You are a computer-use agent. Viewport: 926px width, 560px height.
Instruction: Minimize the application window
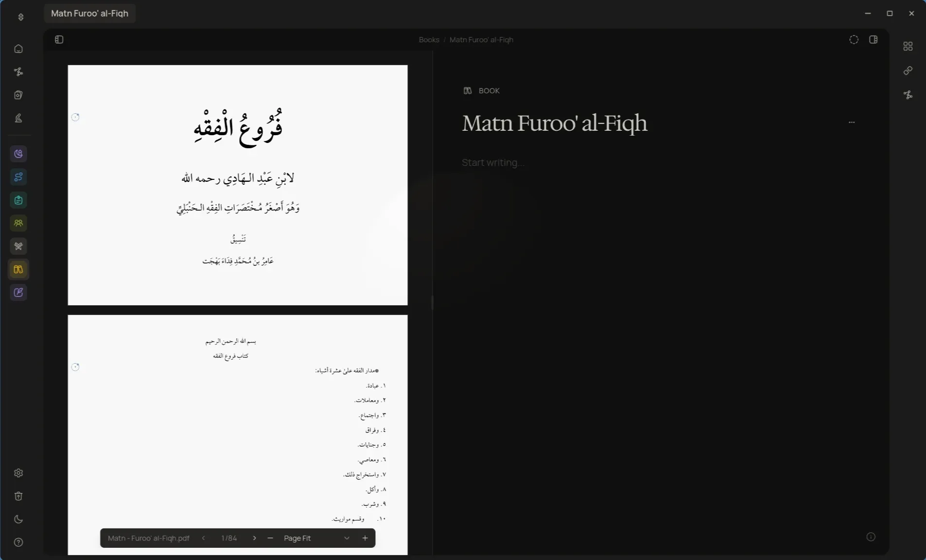tap(868, 14)
